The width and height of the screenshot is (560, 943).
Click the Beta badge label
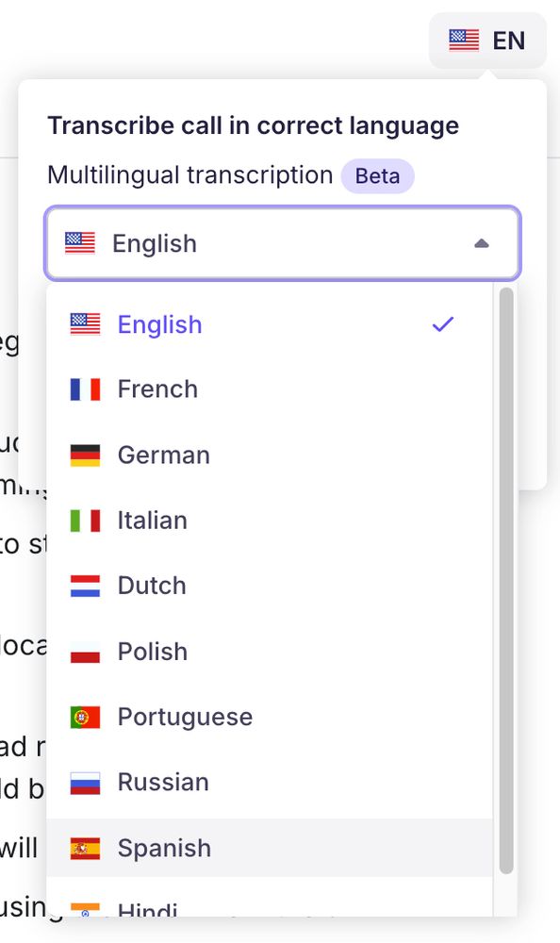coord(377,176)
